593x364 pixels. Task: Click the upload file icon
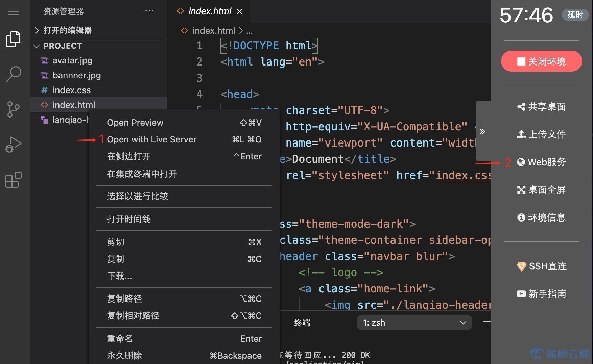click(521, 134)
